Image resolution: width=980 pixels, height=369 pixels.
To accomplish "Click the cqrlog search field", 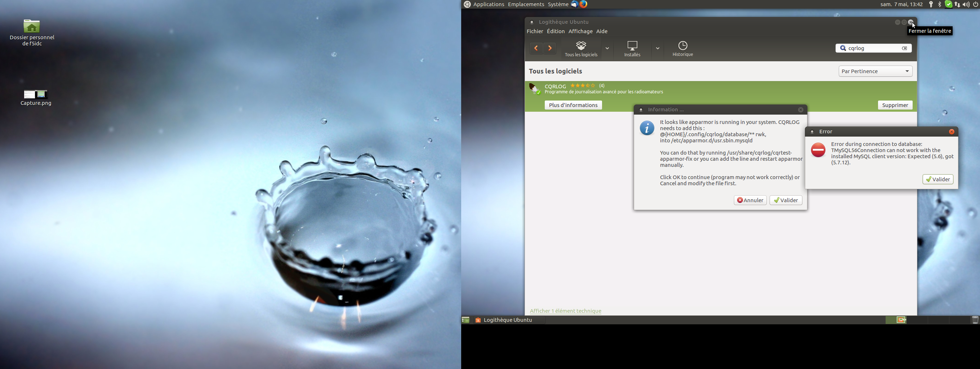I will click(x=873, y=48).
